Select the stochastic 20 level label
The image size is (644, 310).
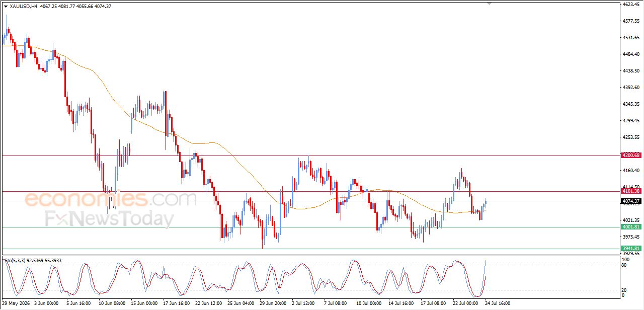coord(625,290)
